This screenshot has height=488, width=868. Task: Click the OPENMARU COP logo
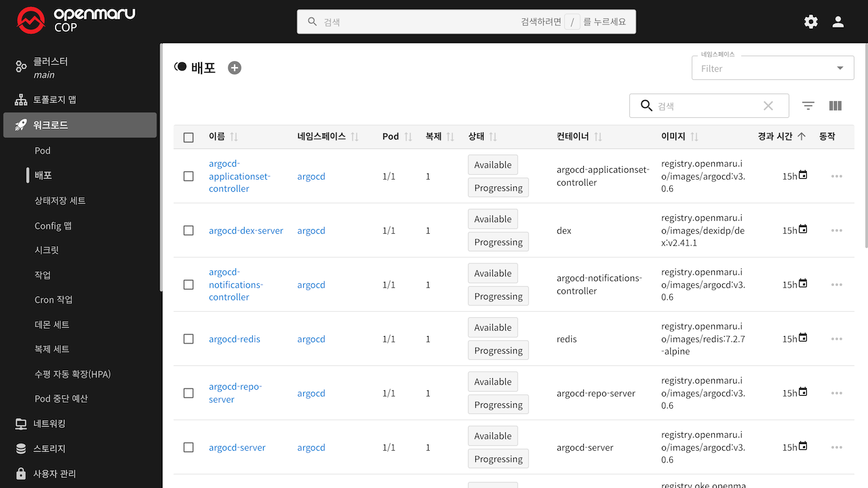76,21
